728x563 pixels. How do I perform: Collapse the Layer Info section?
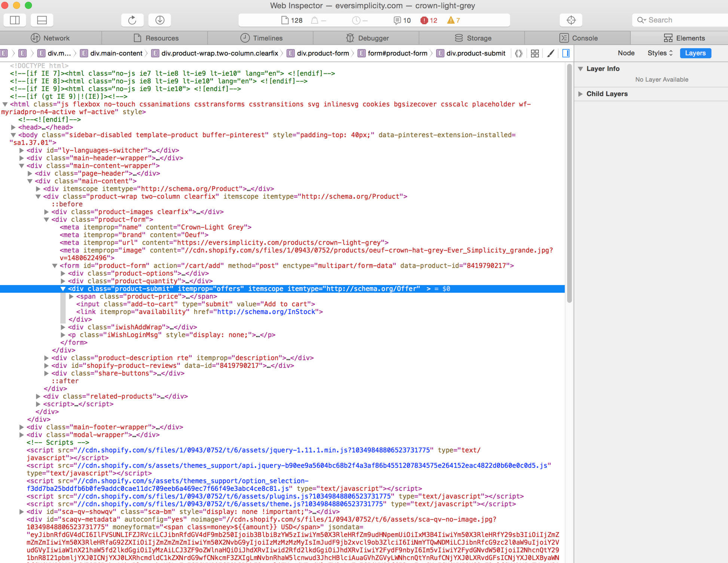click(581, 69)
